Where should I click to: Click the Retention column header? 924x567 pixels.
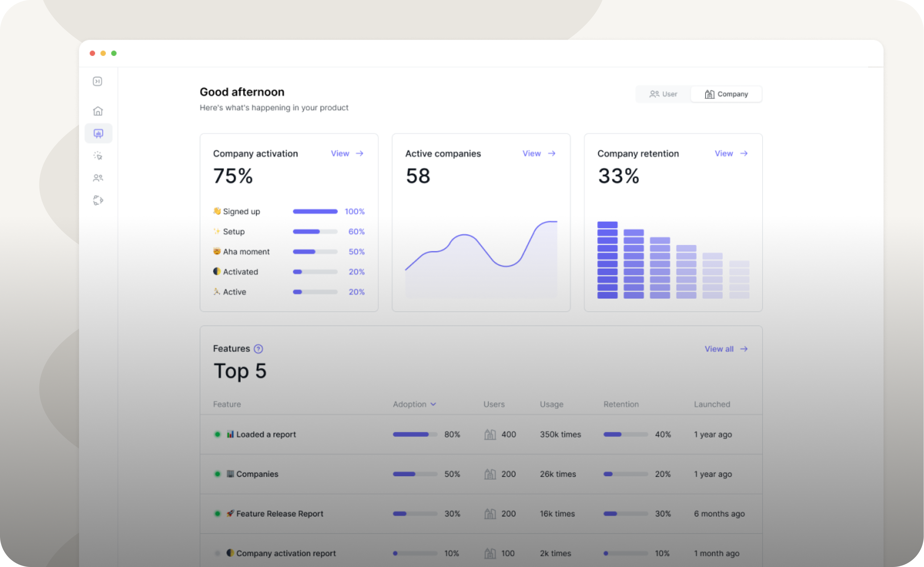621,404
